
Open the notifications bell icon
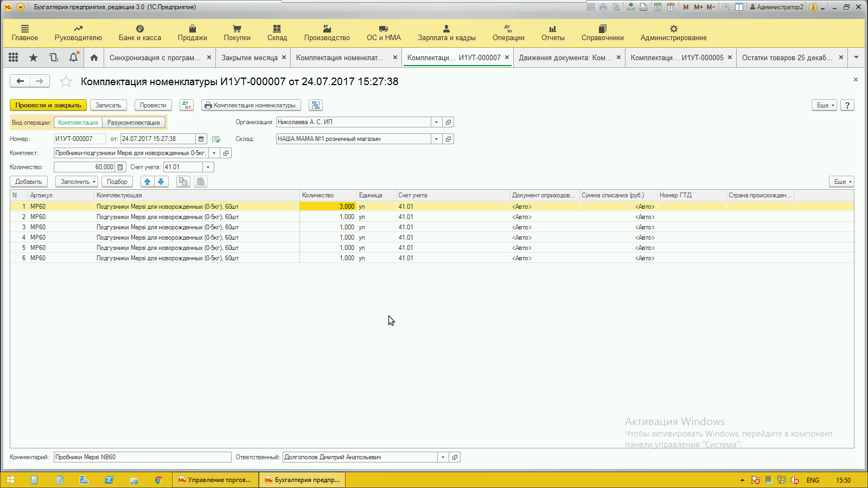point(74,57)
